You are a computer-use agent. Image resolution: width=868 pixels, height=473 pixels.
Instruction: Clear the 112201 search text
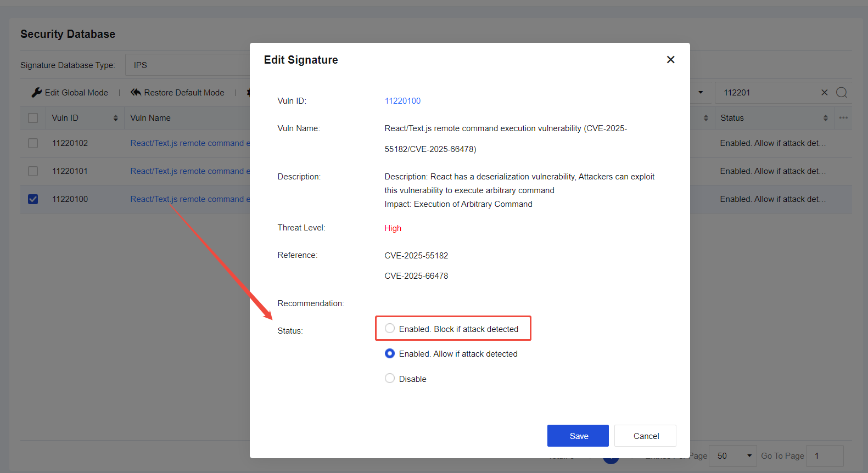(824, 93)
